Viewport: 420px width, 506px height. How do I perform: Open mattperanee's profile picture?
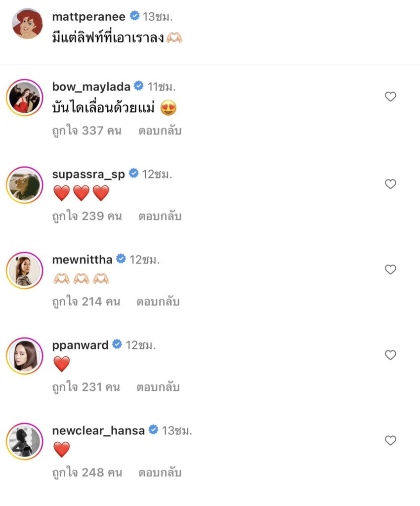(x=27, y=23)
